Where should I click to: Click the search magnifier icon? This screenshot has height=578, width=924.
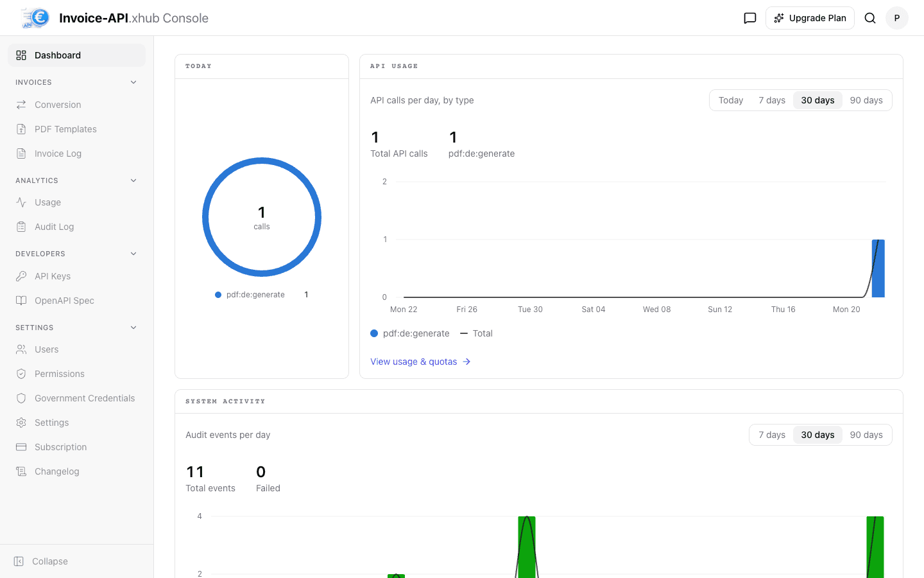click(870, 18)
